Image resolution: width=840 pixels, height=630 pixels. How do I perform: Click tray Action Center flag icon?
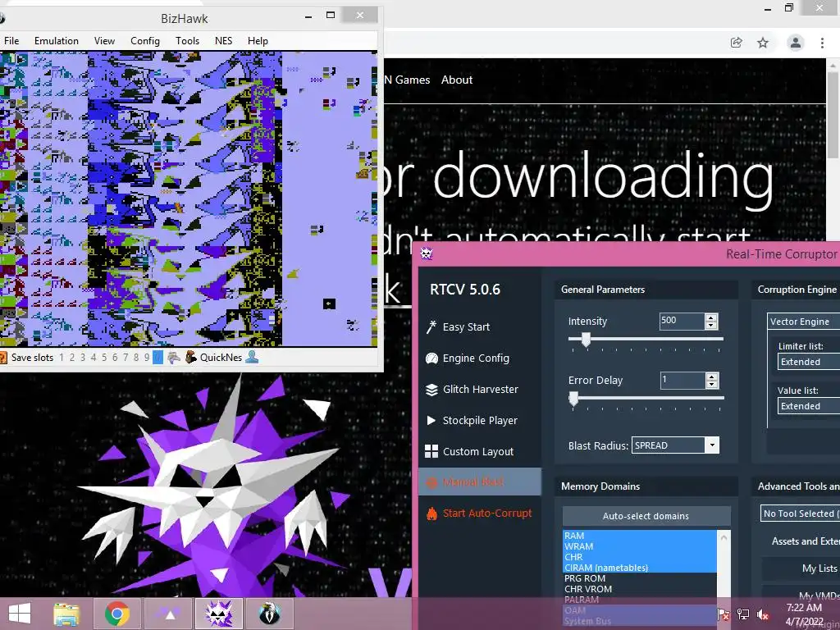724,614
